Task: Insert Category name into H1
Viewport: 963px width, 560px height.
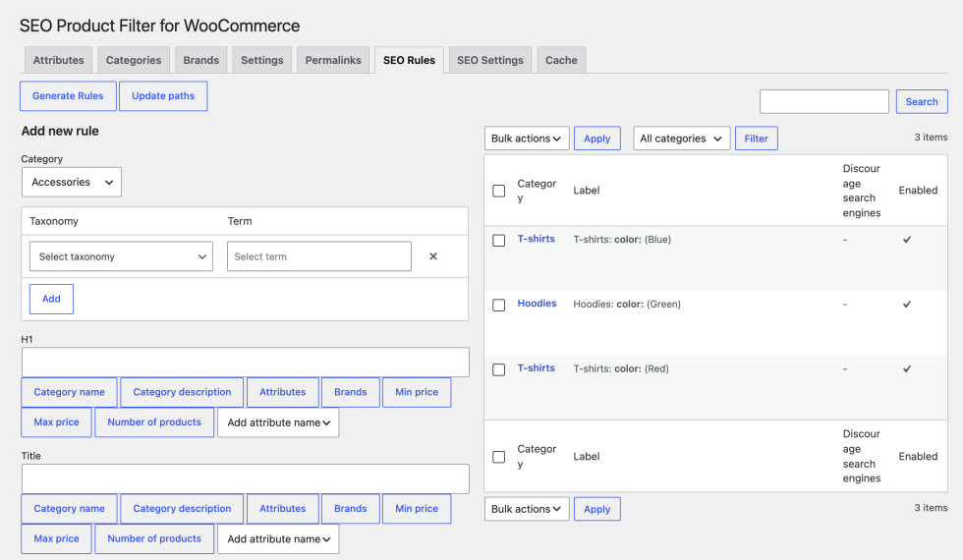Action: pyautogui.click(x=69, y=392)
